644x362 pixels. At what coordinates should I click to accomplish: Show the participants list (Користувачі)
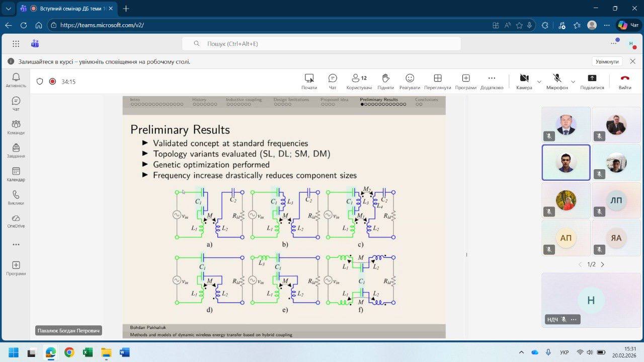pyautogui.click(x=359, y=81)
